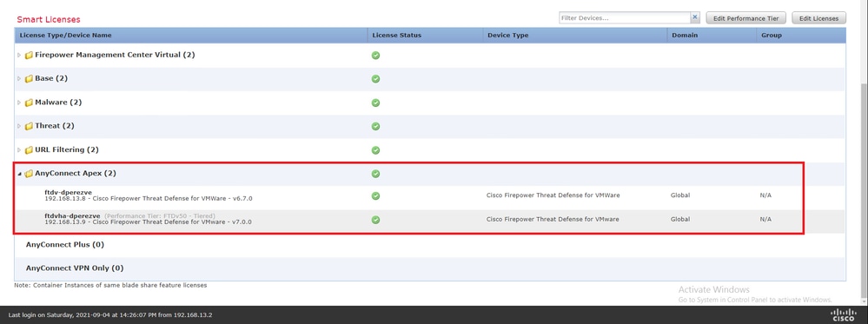Select AnyConnect VPN Only (0) row
The image size is (868, 324).
click(x=430, y=268)
